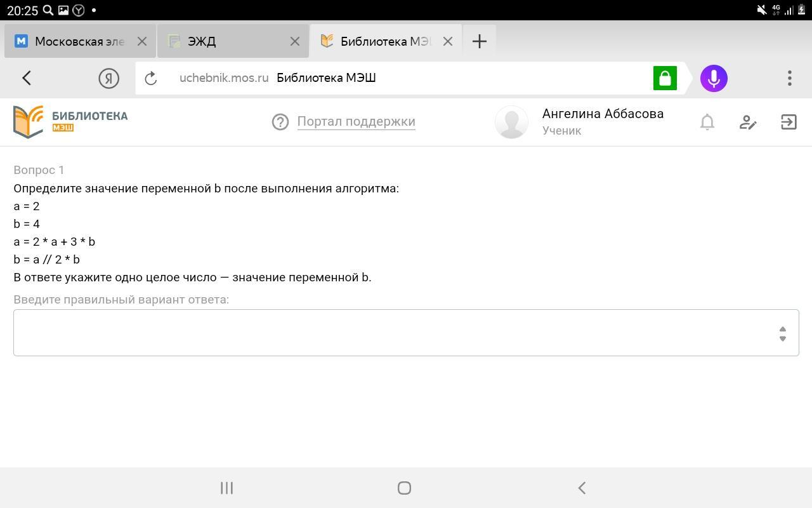Go back using the browser back arrow

coord(27,78)
